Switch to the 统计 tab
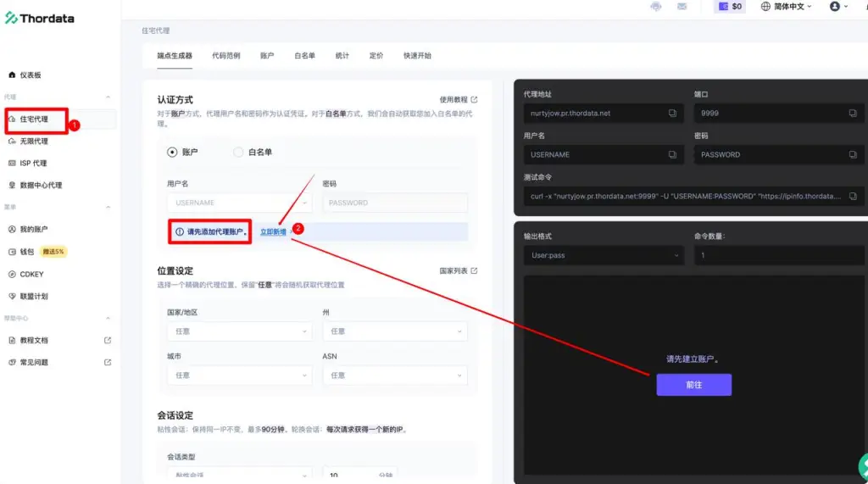 (342, 55)
